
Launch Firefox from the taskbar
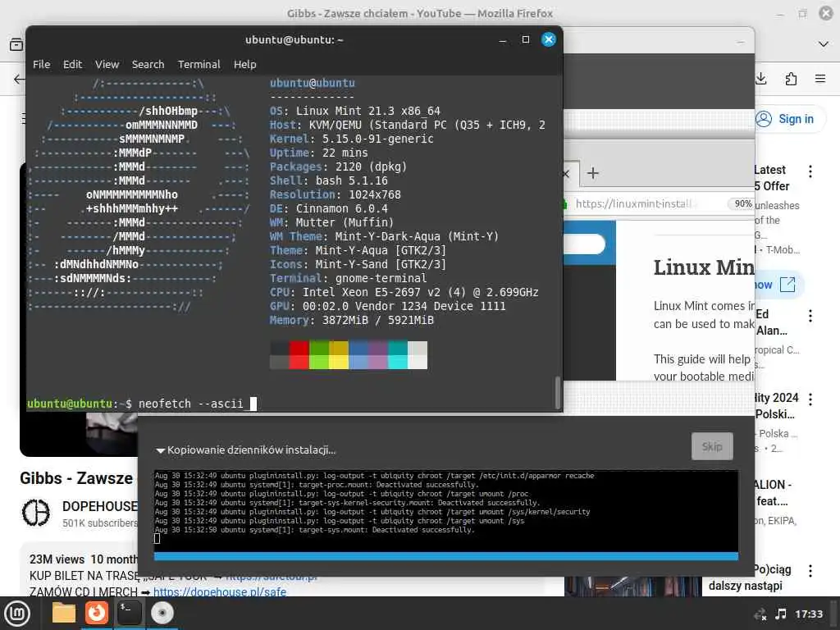[97, 613]
